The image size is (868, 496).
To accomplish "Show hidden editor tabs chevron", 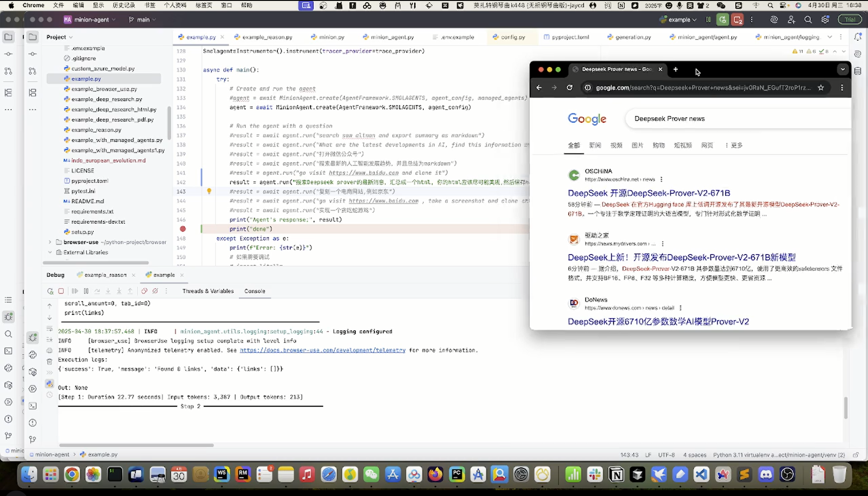I will [x=830, y=37].
